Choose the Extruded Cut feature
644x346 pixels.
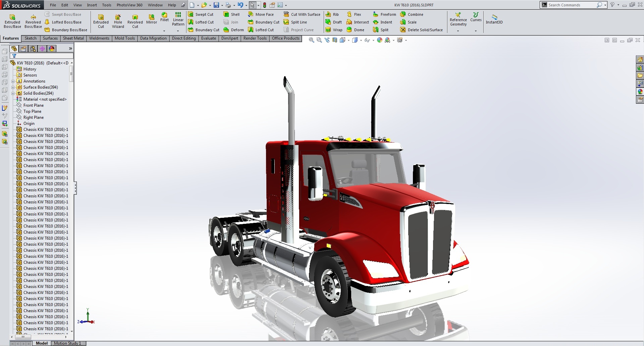click(101, 21)
